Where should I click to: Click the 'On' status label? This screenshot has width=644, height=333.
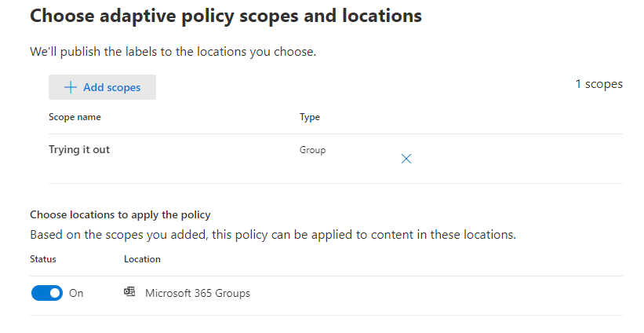click(x=76, y=293)
